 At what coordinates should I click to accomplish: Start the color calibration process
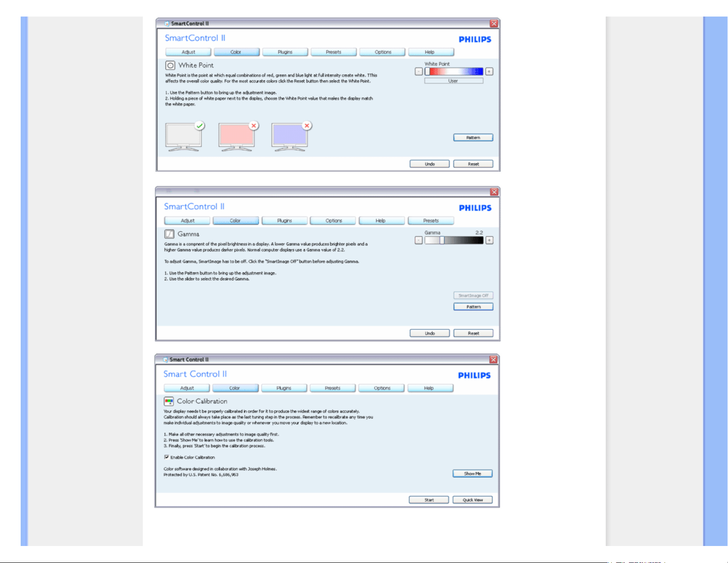(429, 500)
